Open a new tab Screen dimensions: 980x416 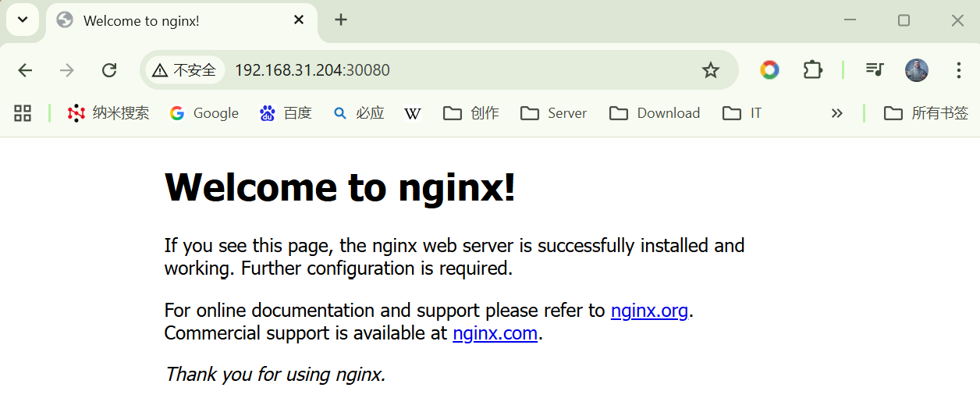point(341,20)
